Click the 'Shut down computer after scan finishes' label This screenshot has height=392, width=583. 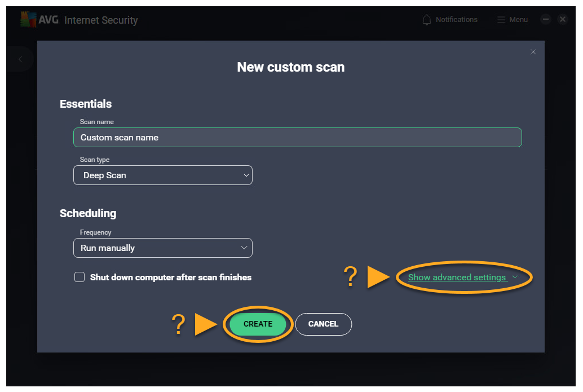pos(170,278)
